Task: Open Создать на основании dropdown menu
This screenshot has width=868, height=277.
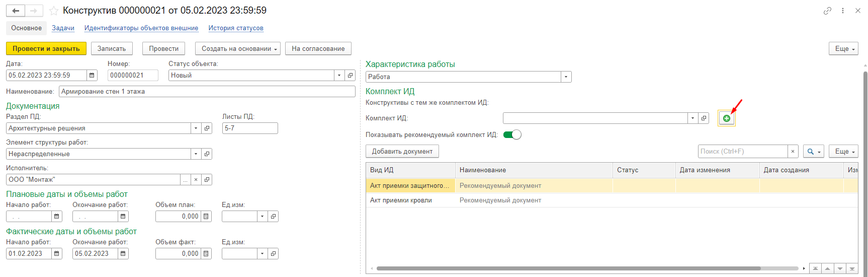Action: tap(237, 49)
